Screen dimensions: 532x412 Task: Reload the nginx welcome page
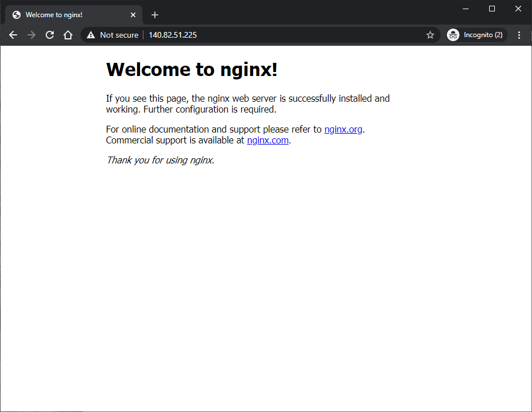(x=50, y=35)
